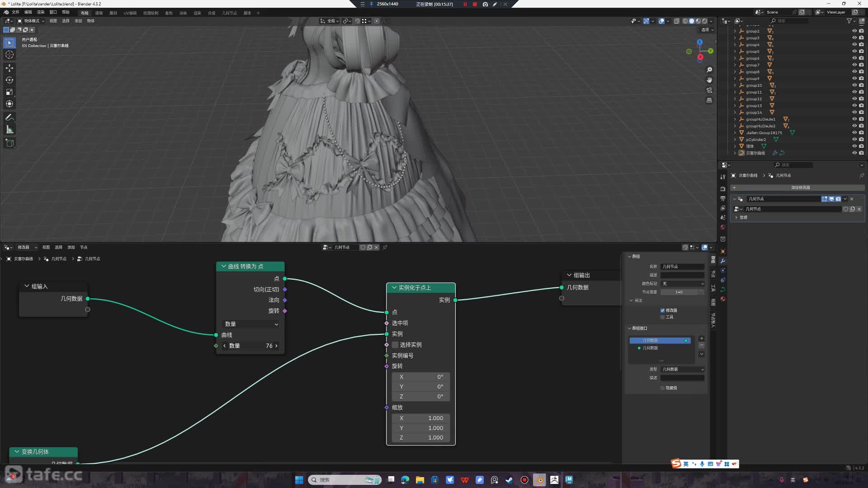This screenshot has width=868, height=488.
Task: Toggle camera view icon in viewport
Action: coord(709,90)
